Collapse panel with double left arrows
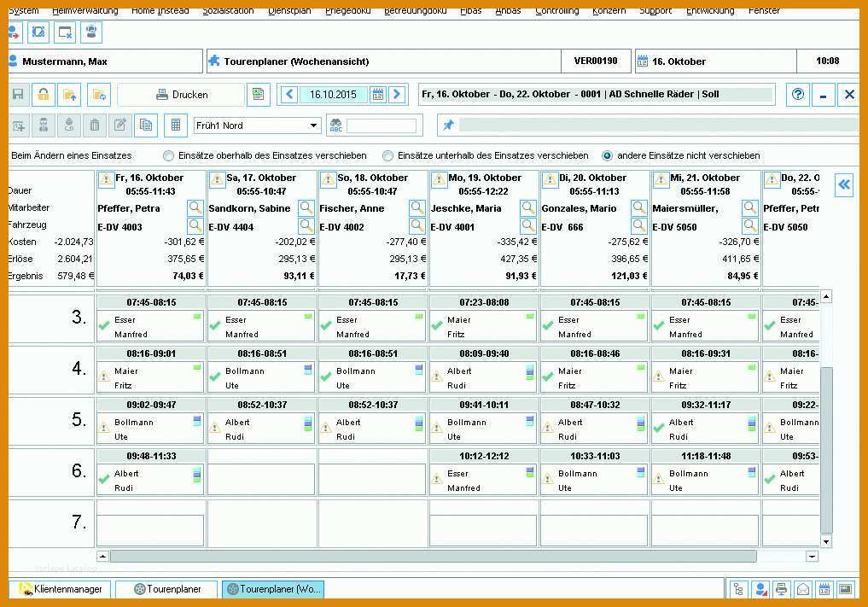868x607 pixels. point(844,184)
